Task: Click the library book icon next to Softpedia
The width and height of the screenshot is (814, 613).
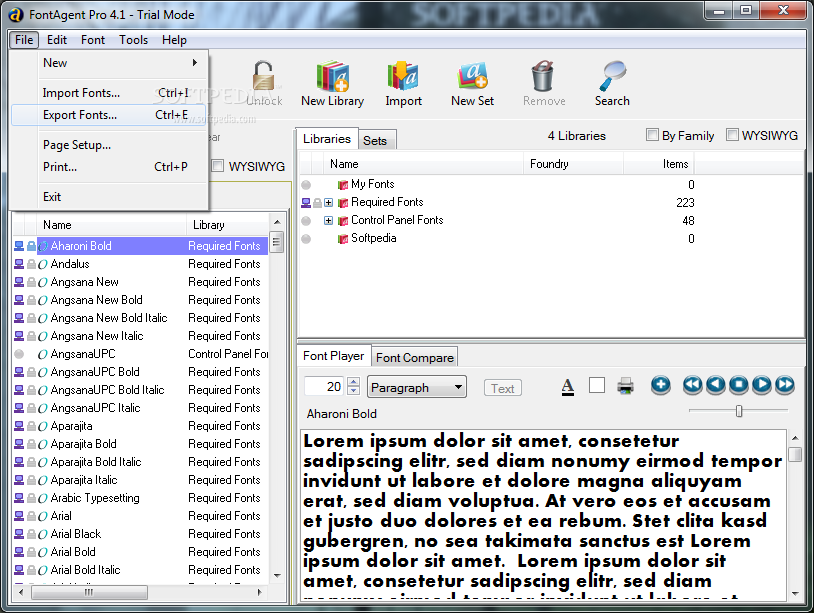Action: click(x=343, y=239)
